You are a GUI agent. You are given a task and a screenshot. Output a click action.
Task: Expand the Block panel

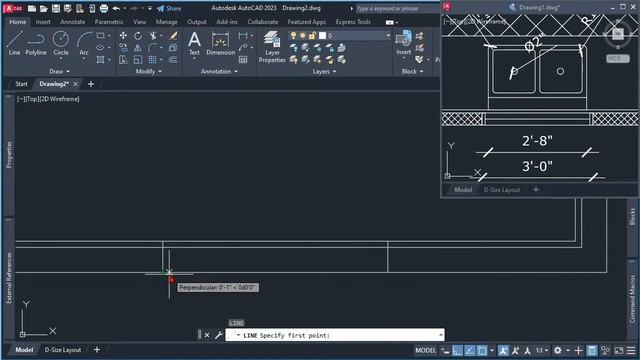click(412, 71)
